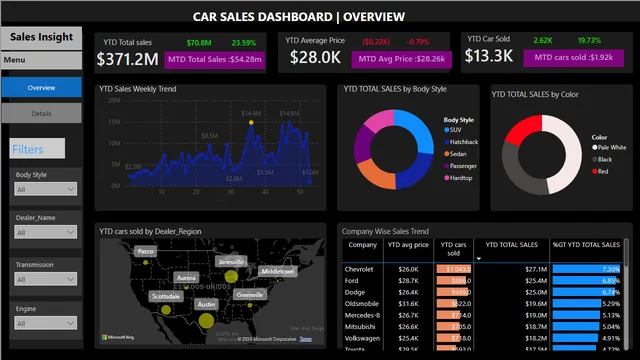Click the $28.0K average price value
The width and height of the screenshot is (640, 360).
tap(315, 58)
